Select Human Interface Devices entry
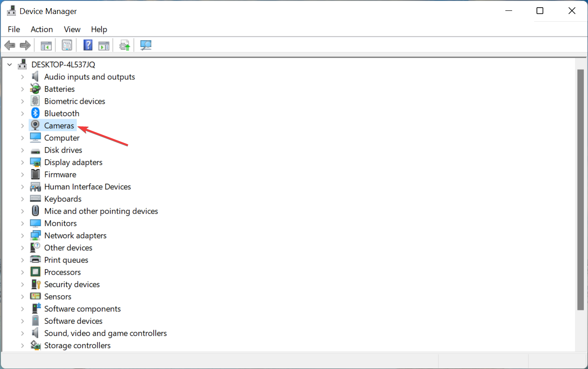This screenshot has width=588, height=369. click(x=88, y=187)
